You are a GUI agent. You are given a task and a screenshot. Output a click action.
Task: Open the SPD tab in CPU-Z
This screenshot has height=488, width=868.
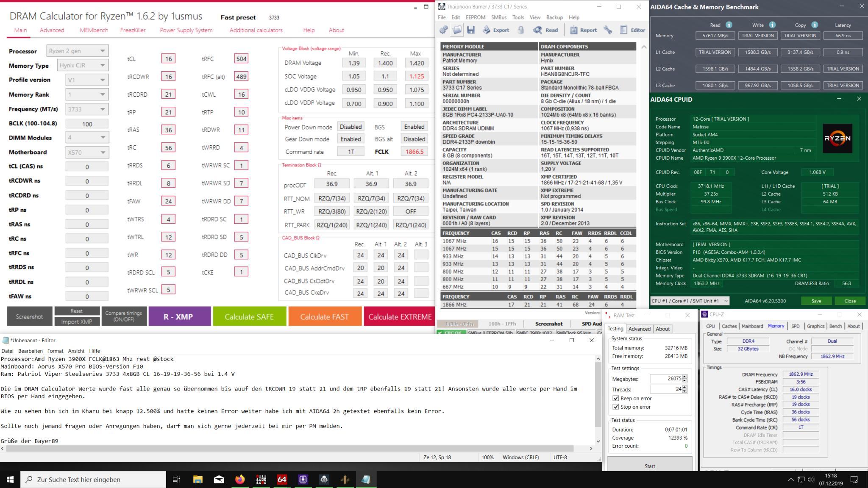tap(795, 326)
